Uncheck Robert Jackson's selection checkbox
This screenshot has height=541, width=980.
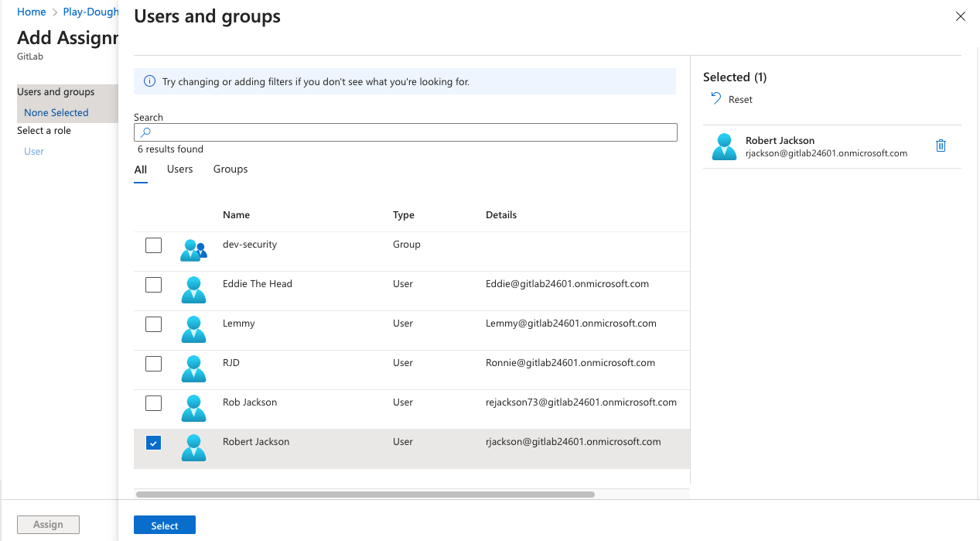tap(153, 442)
